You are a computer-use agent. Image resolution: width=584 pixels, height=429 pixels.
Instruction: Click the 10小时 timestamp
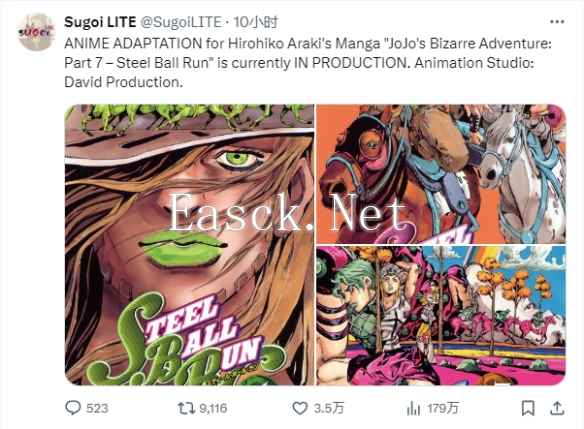click(256, 22)
